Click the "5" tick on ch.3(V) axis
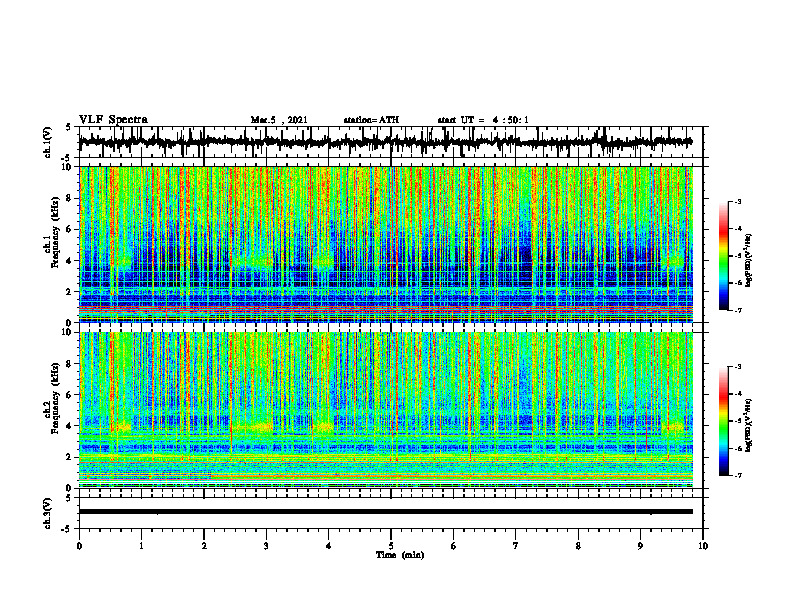Screen dimensions: 792x612 pyautogui.click(x=68, y=498)
